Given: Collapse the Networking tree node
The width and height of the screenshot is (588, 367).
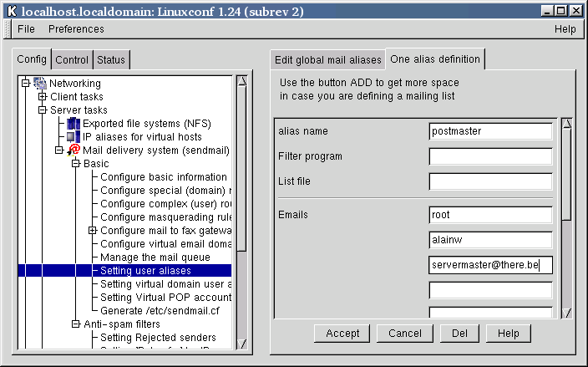Looking at the screenshot, I should tap(26, 83).
